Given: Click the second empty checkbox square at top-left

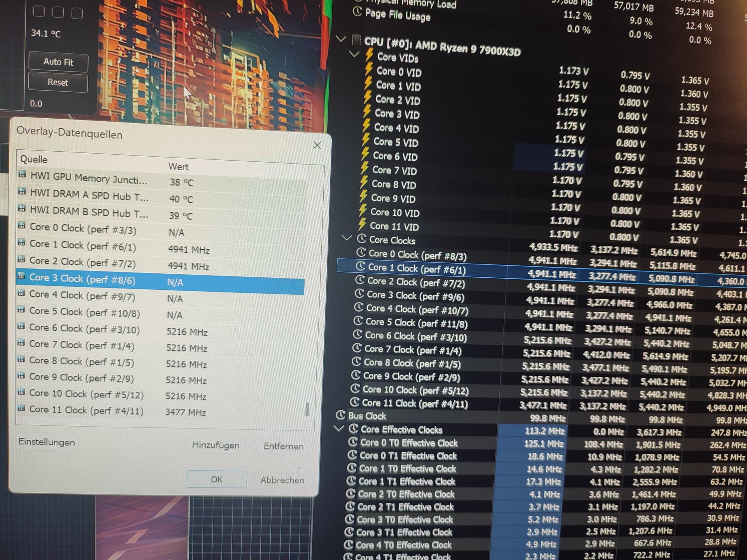Looking at the screenshot, I should (x=58, y=12).
